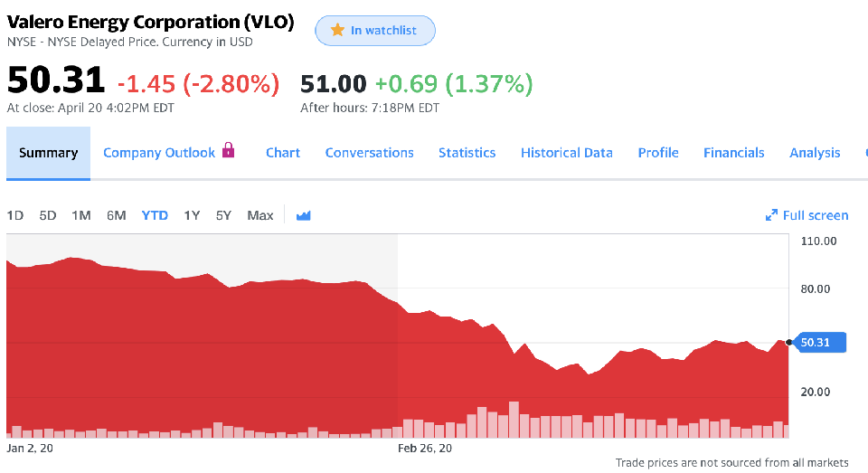The height and width of the screenshot is (473, 868).
Task: Select the 5Y time range
Action: [x=223, y=215]
